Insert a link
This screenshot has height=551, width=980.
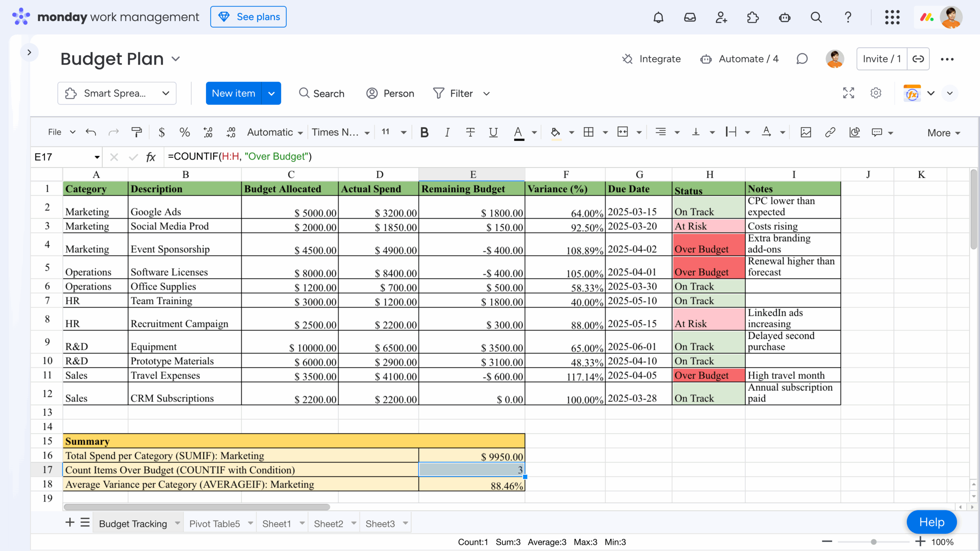click(830, 132)
